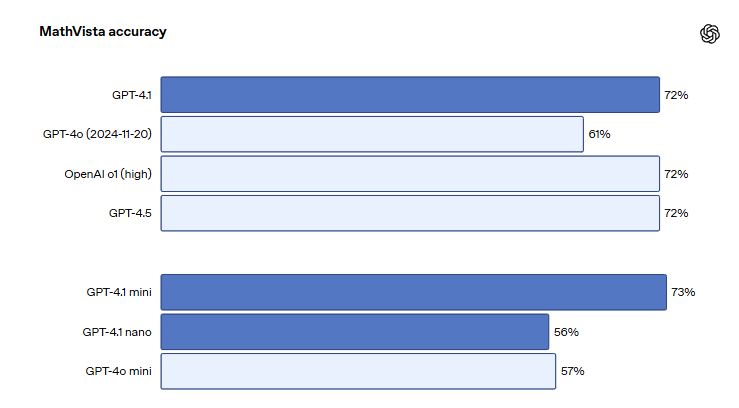Click the GPT-4o (2024-11-20) bar
This screenshot has width=739, height=408.
coord(372,134)
